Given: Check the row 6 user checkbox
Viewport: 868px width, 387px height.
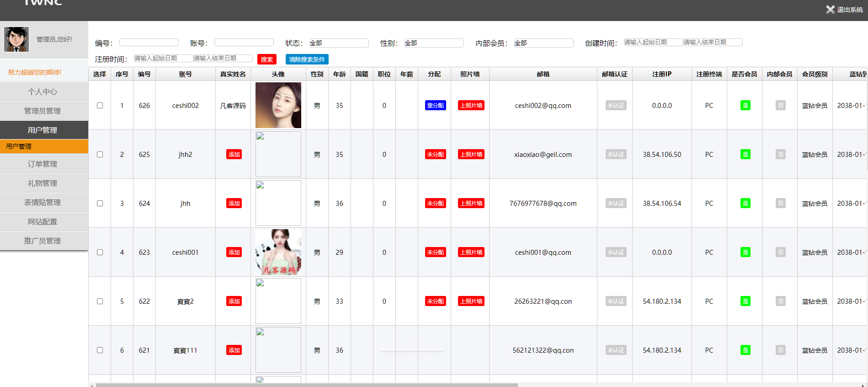Looking at the screenshot, I should pos(100,350).
